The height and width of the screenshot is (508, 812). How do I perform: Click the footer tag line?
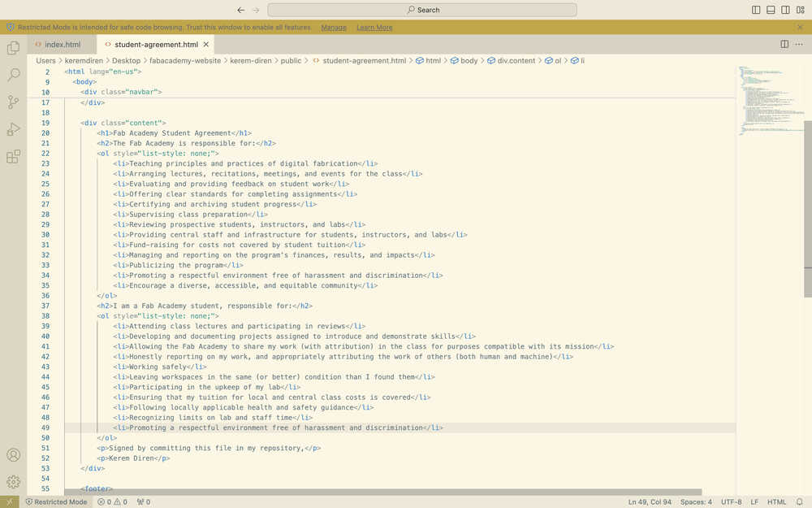coord(97,488)
